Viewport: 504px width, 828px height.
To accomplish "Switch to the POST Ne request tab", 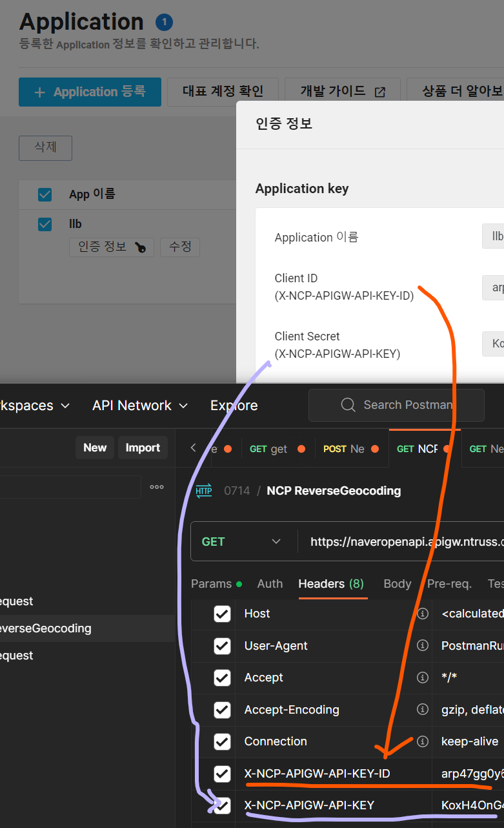I will (x=351, y=449).
